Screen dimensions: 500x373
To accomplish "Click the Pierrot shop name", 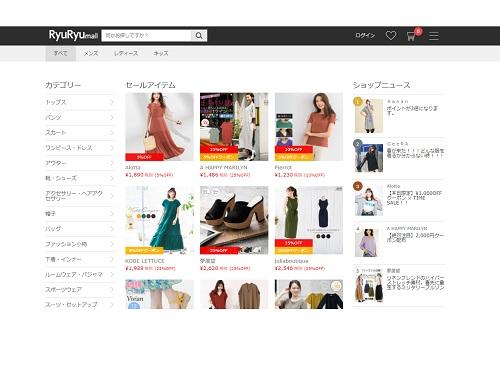I will coord(283,167).
